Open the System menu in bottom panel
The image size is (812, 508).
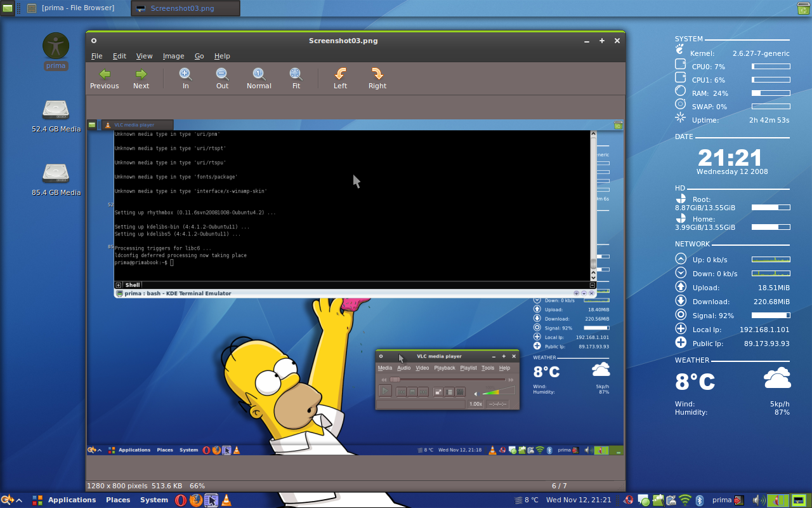click(x=154, y=500)
